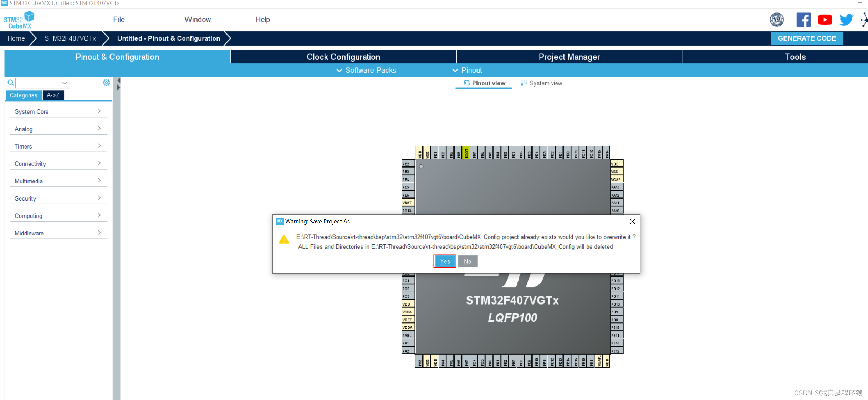The image size is (868, 400).
Task: Expand the Security category
Action: pyautogui.click(x=58, y=198)
